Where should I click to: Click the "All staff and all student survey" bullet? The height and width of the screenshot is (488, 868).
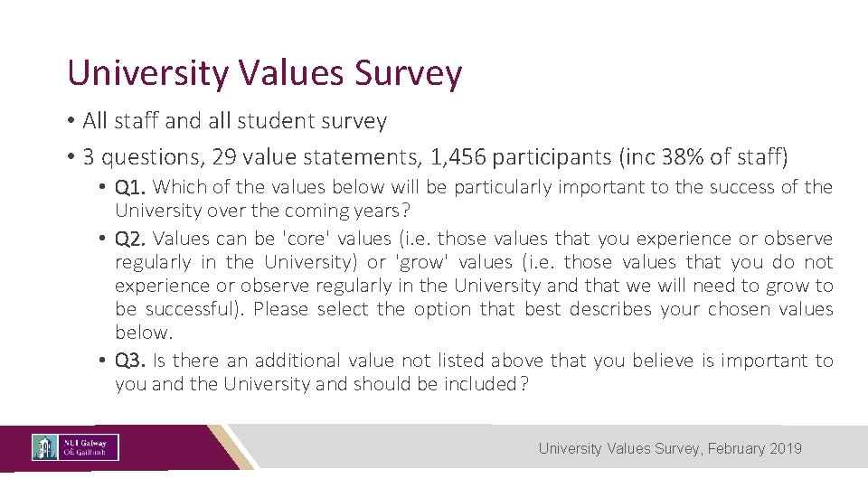[x=234, y=120]
